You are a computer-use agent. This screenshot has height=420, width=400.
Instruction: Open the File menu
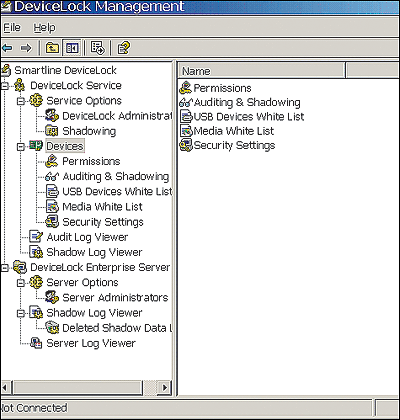point(12,28)
